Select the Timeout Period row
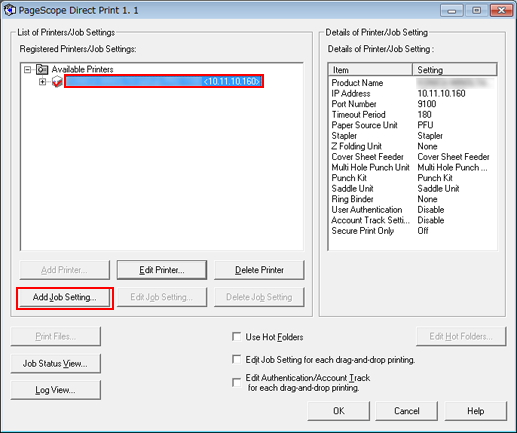Viewport: 517px width, 433px height. [413, 115]
